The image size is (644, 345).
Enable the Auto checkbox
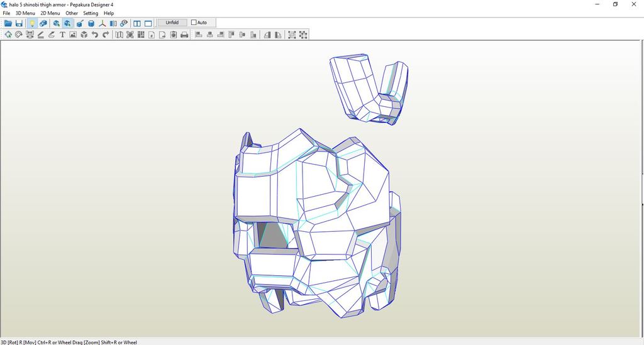click(194, 23)
